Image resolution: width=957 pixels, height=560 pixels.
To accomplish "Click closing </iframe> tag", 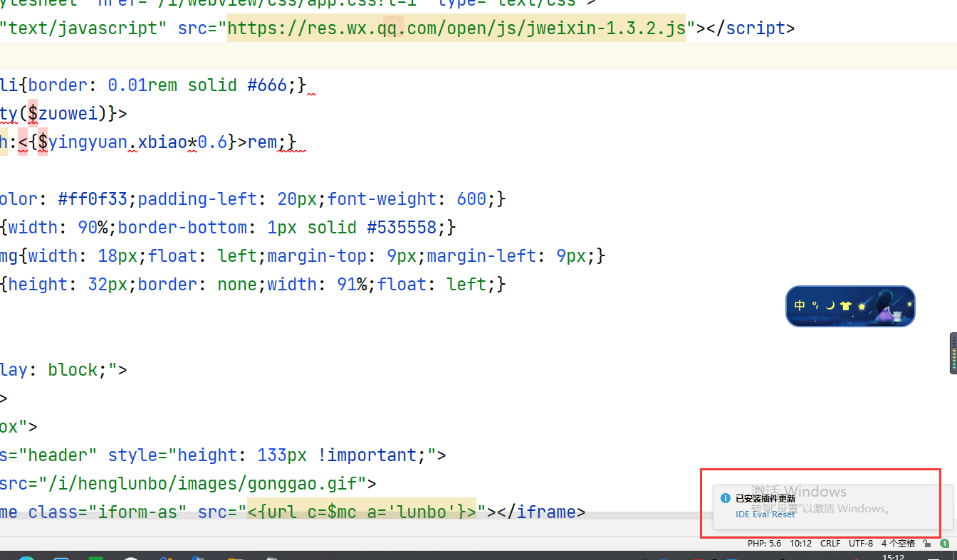I will [536, 512].
